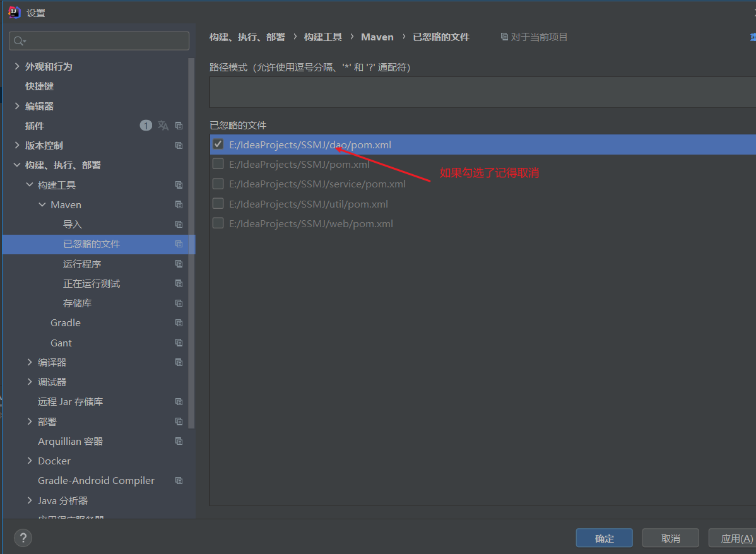The height and width of the screenshot is (554, 756).
Task: Focus the settings search field
Action: (x=99, y=41)
